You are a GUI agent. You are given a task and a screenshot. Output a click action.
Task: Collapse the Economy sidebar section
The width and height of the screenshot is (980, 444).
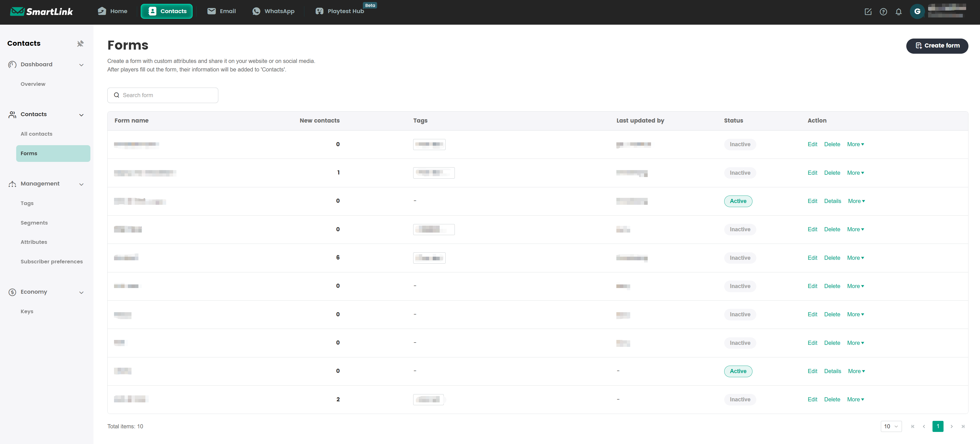81,292
